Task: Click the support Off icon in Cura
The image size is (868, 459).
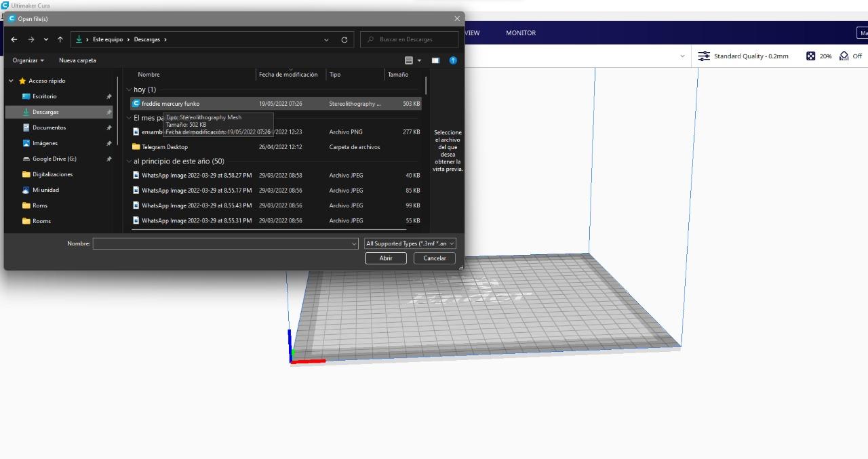Action: click(844, 56)
